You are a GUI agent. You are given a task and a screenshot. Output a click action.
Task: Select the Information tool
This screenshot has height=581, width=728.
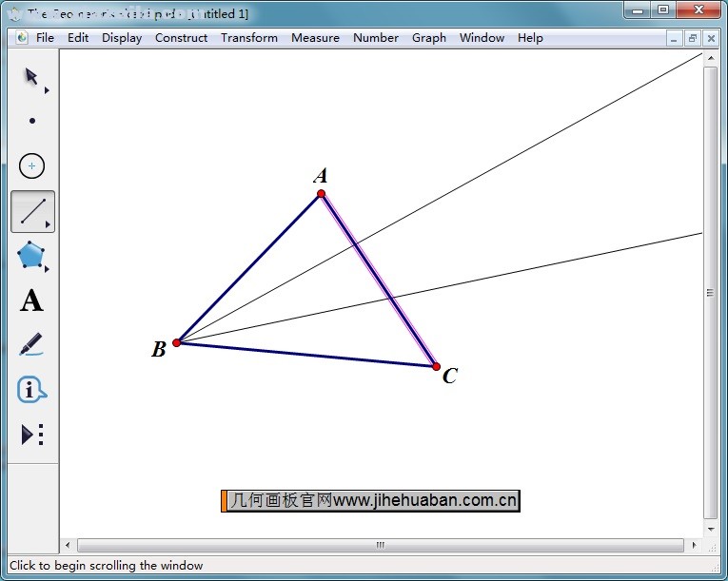pyautogui.click(x=31, y=389)
